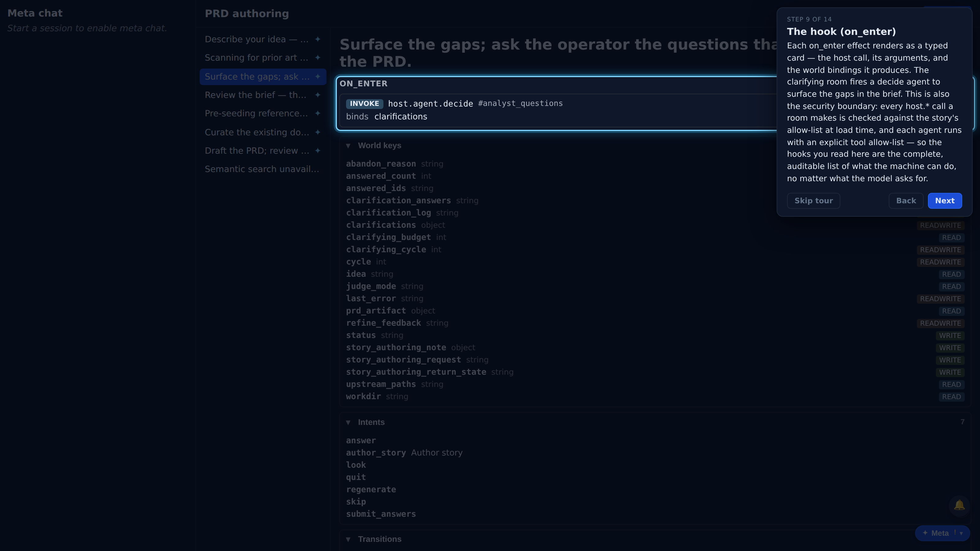Click the WRITE badge for status
This screenshot has width=980, height=551.
click(950, 336)
